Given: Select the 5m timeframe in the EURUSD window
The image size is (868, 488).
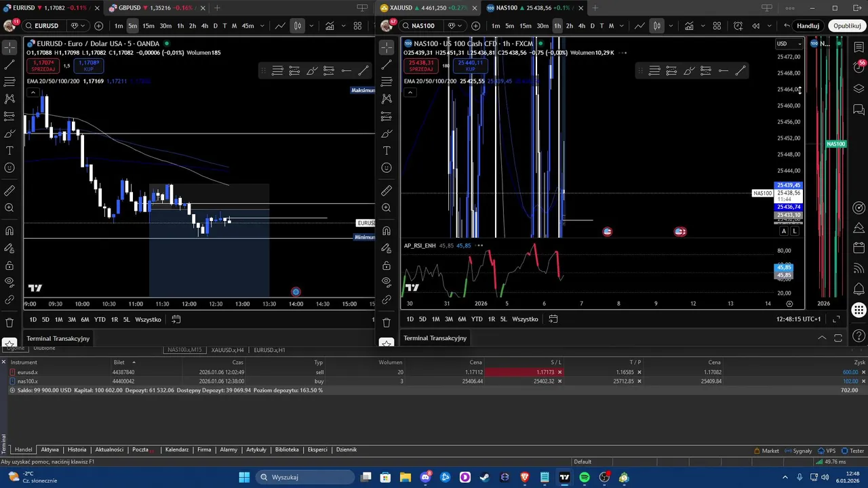Looking at the screenshot, I should click(x=132, y=26).
